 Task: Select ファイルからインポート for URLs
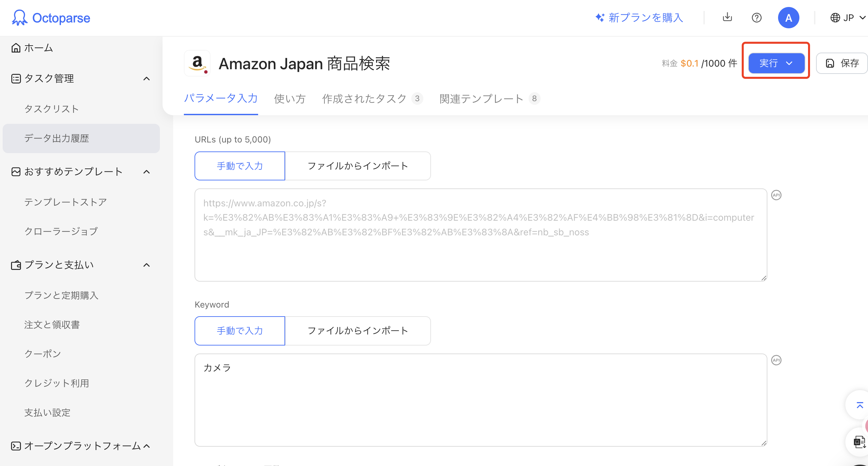(357, 166)
